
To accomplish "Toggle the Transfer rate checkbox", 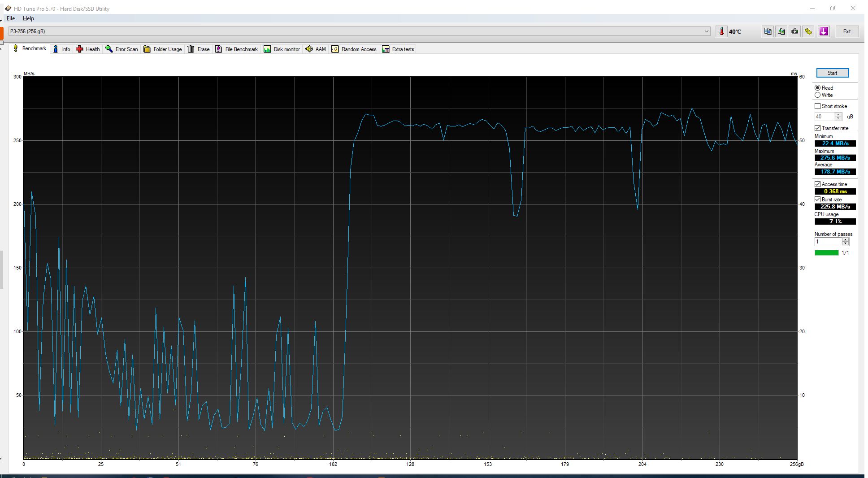I will (x=818, y=128).
